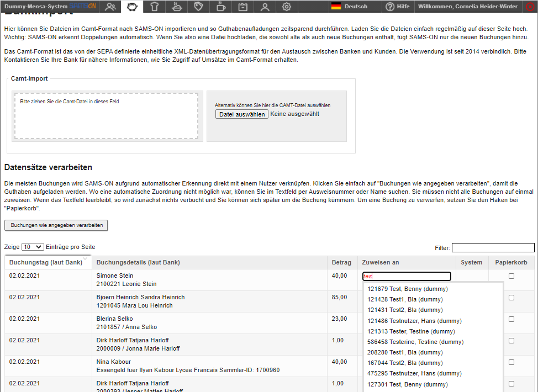Open the steaming dish meals icon
Image resolution: width=538 pixels, height=392 pixels.
177,7
